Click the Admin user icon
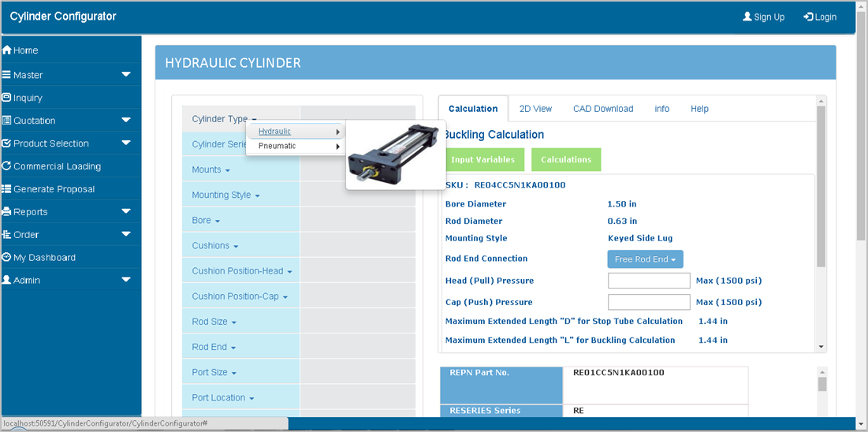868x432 pixels. [x=6, y=280]
